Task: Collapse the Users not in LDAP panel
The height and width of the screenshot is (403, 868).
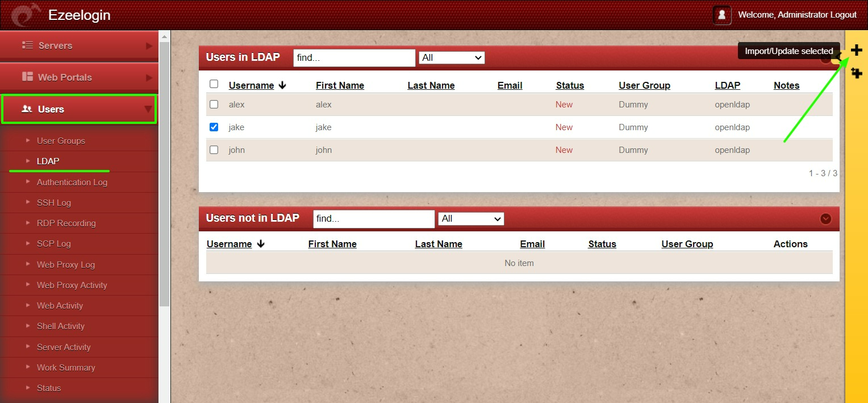Action: (825, 219)
